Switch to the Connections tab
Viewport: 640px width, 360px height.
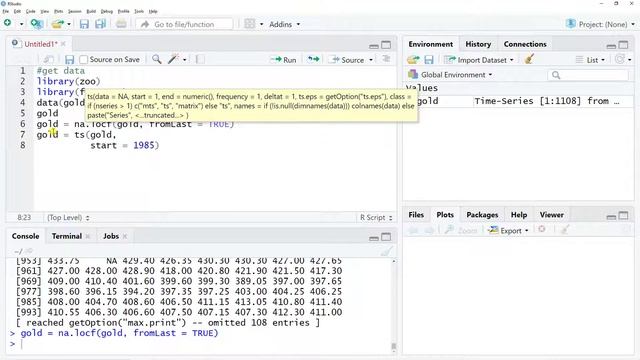pyautogui.click(x=525, y=44)
